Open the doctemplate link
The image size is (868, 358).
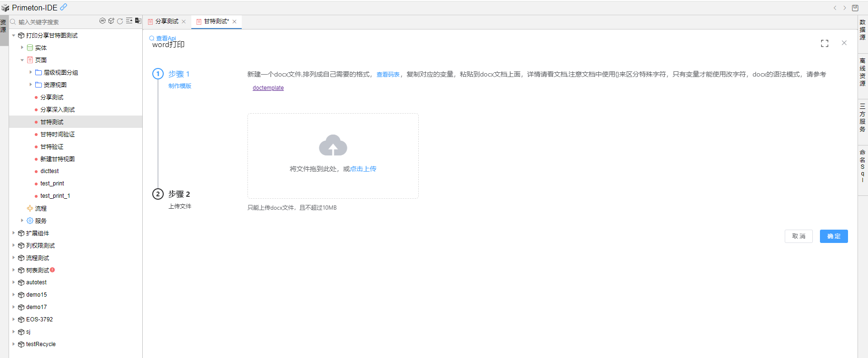pos(268,88)
